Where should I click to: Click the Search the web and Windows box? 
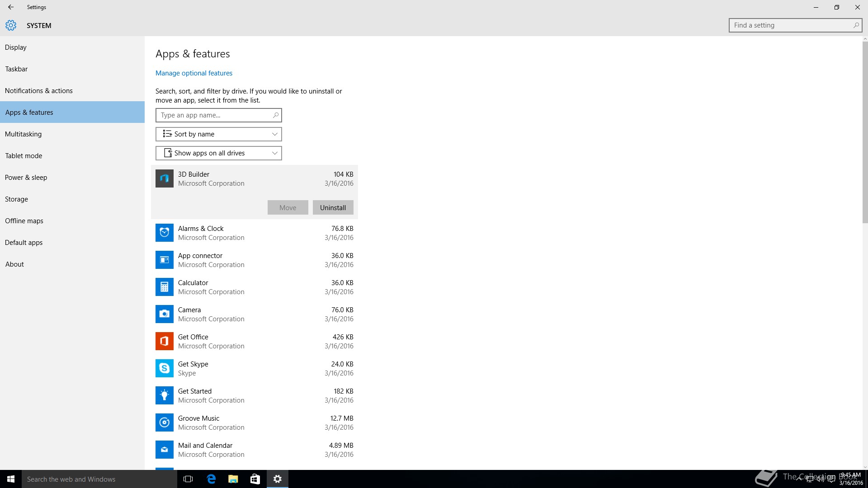click(x=99, y=479)
